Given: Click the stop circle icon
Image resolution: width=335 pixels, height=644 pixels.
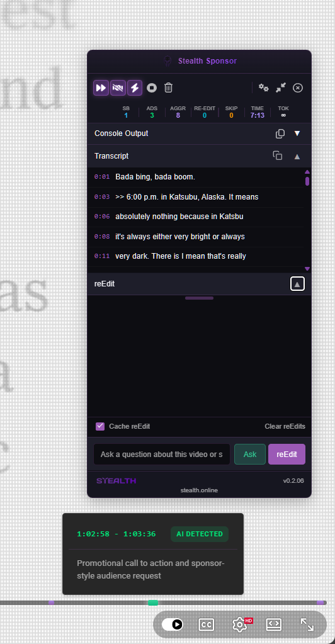Looking at the screenshot, I should tap(152, 88).
